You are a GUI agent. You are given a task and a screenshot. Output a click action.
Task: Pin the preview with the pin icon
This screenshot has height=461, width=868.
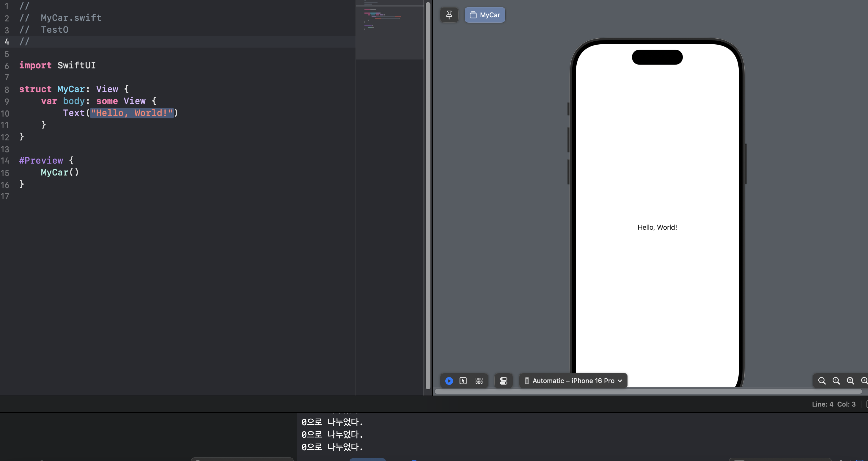[449, 15]
